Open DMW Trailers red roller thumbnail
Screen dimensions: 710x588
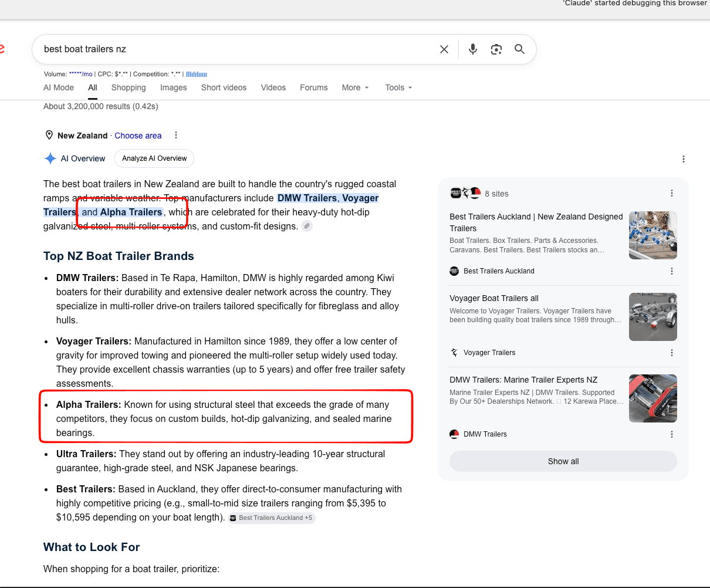653,398
